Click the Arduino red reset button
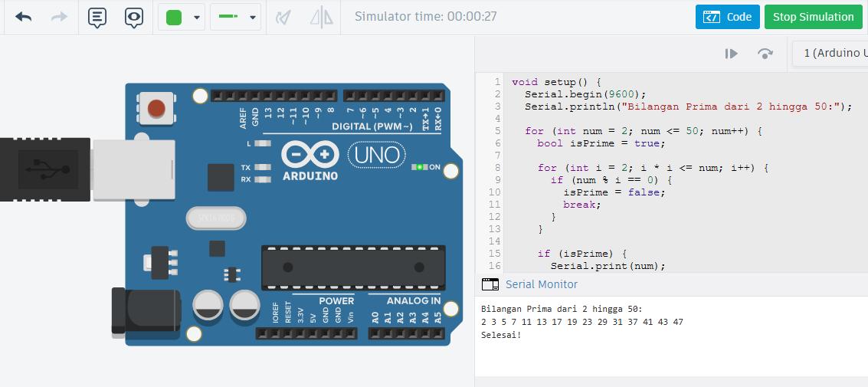868x387 pixels. pyautogui.click(x=156, y=109)
